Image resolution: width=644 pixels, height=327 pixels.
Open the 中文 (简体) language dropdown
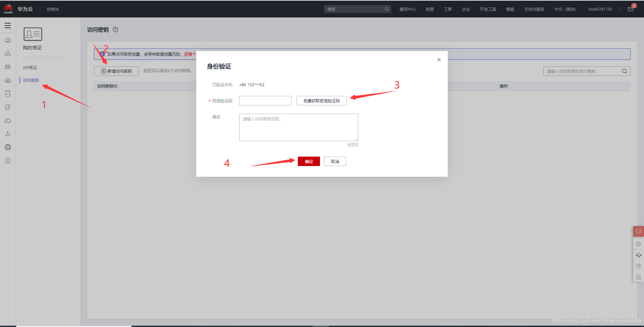pyautogui.click(x=566, y=9)
